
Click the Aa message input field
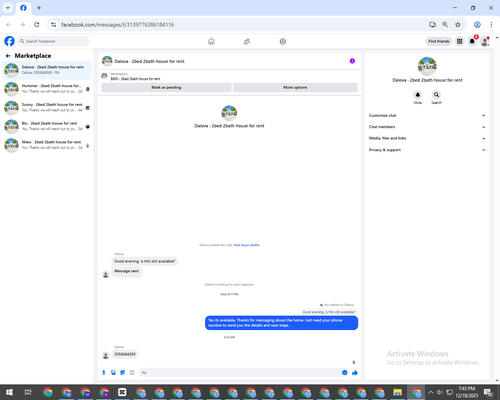[240, 372]
